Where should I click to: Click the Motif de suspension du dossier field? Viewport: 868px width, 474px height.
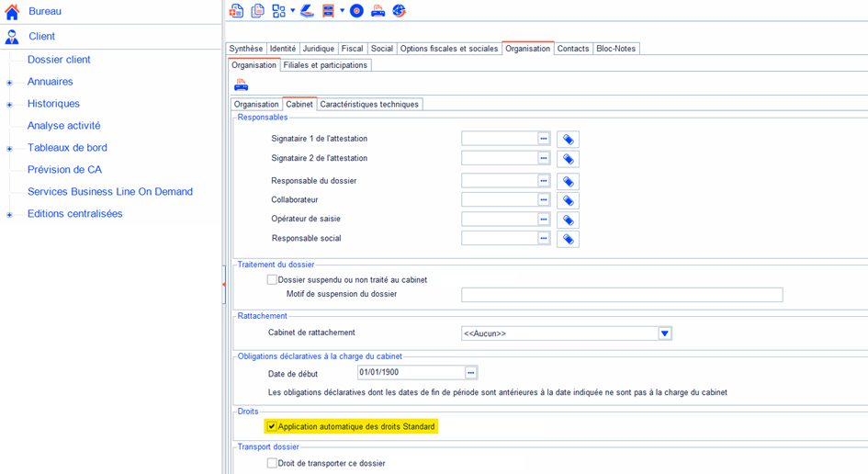point(621,295)
